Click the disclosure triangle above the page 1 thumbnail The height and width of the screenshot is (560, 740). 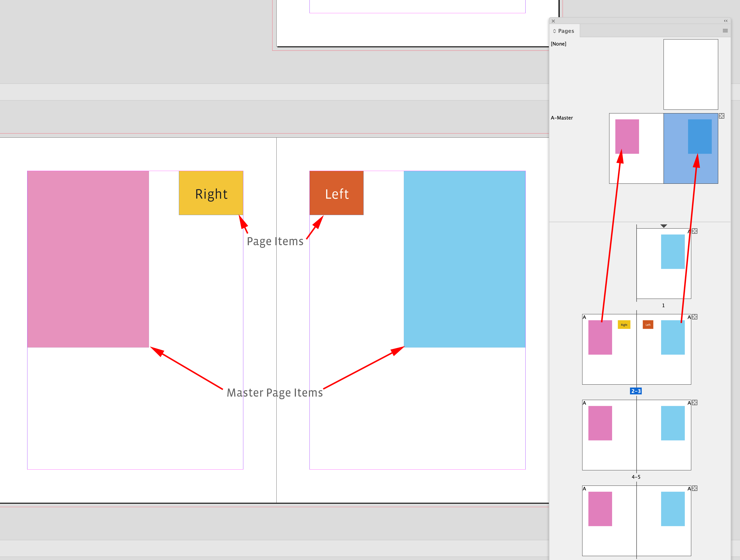664,226
